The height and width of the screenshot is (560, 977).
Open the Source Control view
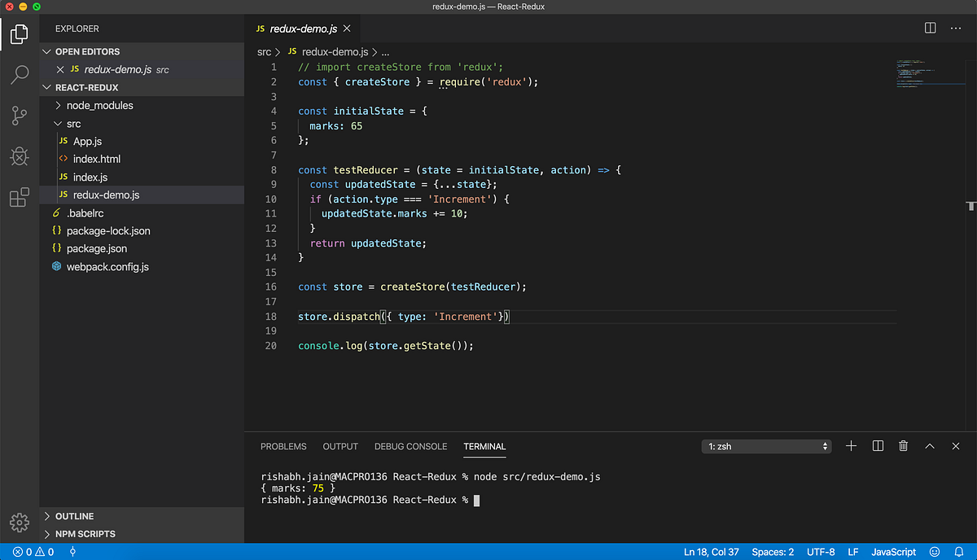(x=20, y=116)
